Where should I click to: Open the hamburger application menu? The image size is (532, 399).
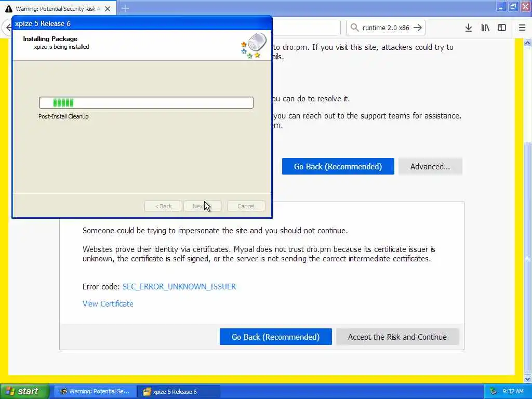pos(522,28)
